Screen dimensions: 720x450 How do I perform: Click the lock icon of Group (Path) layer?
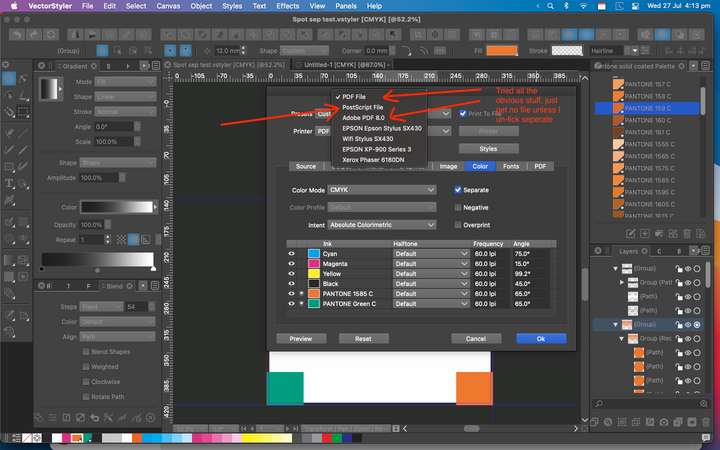[679, 282]
